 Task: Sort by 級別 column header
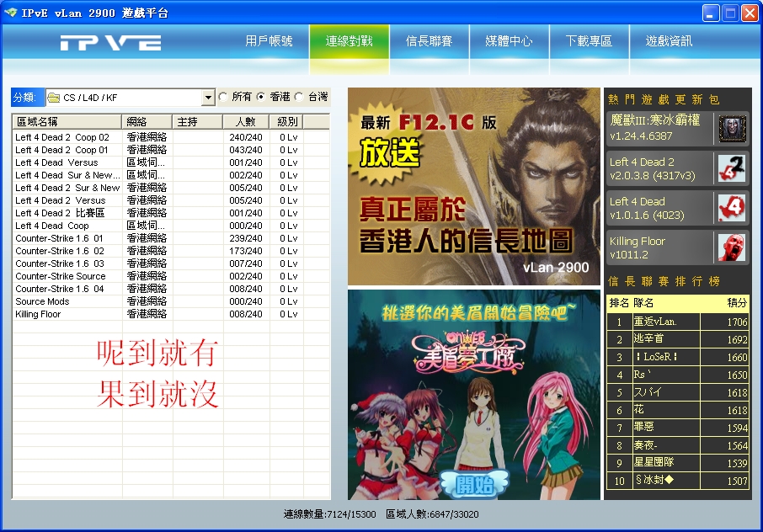(x=287, y=121)
